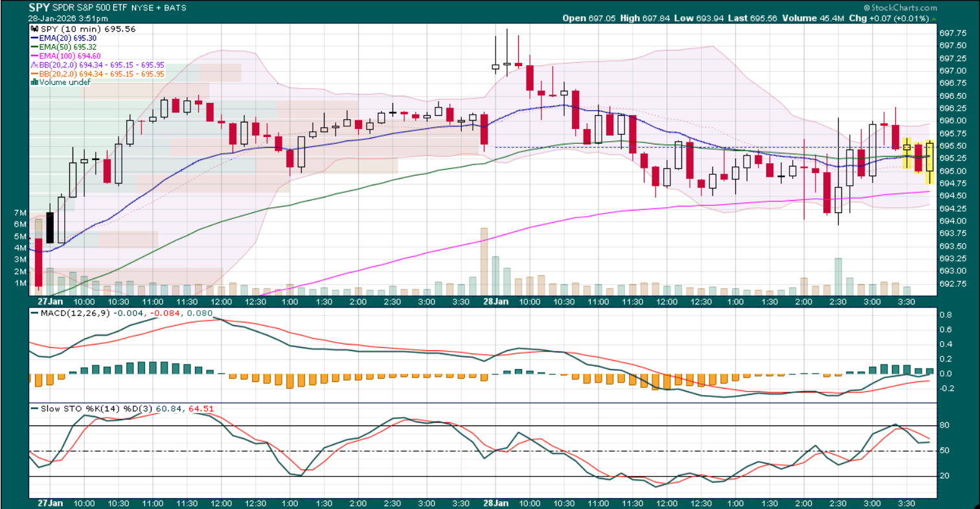Click the 694.00 price axis label
Viewport: 980px width, 509px height.
click(952, 221)
